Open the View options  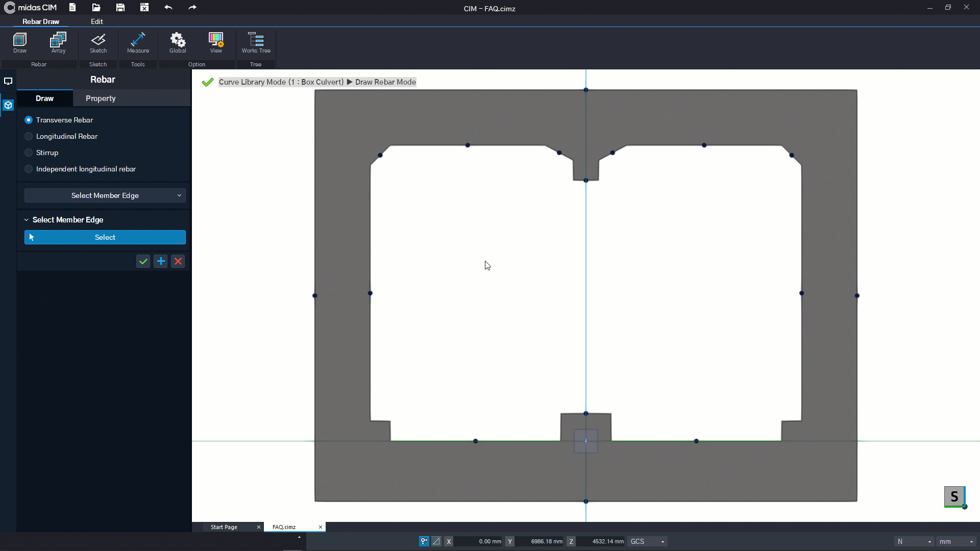(216, 43)
